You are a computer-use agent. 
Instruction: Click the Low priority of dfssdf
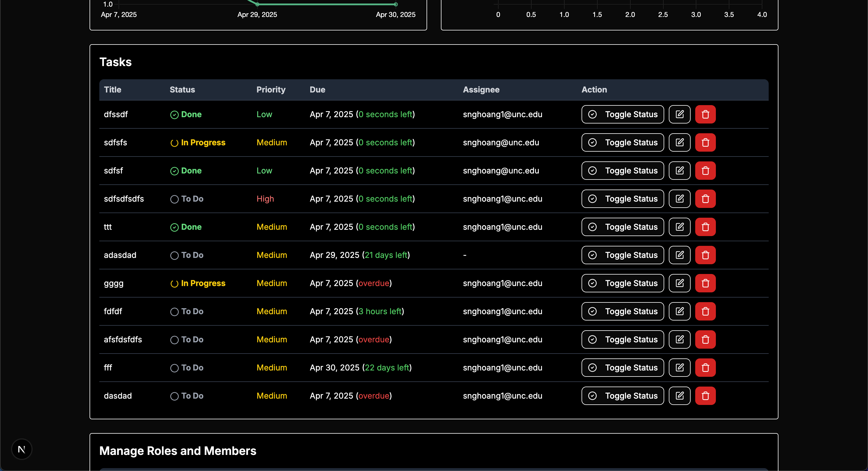[x=264, y=114]
